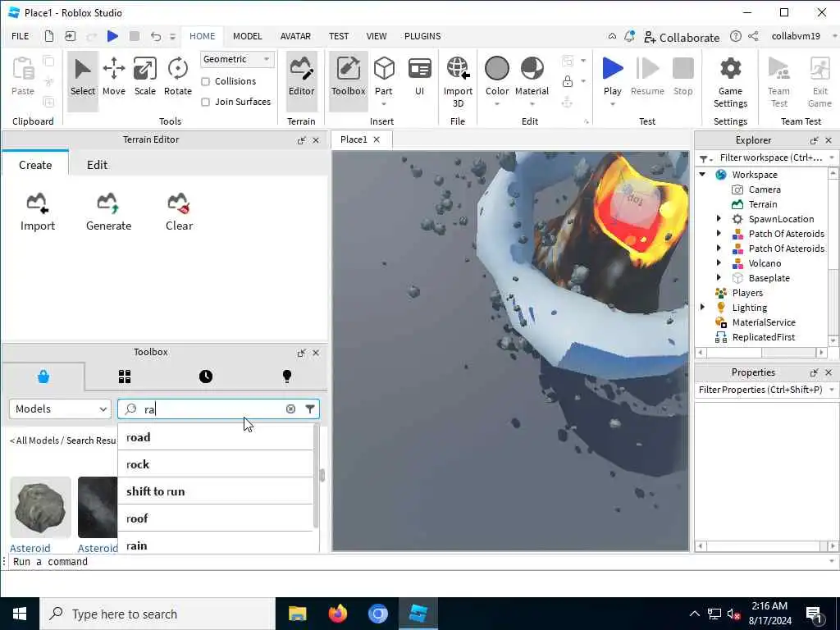840x630 pixels.
Task: Expand the Lighting node
Action: [702, 307]
